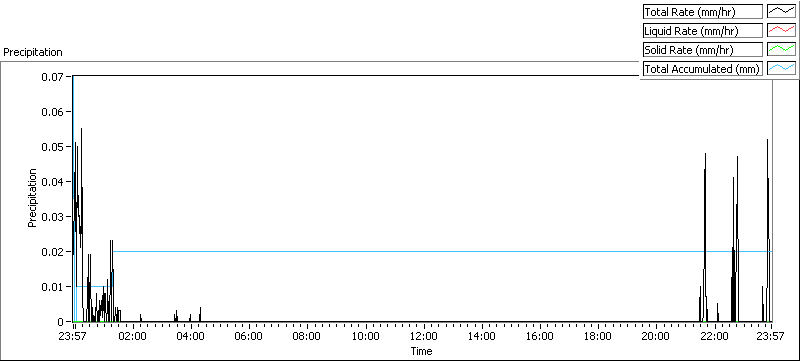The width and height of the screenshot is (800, 361).
Task: Open the black Total Rate line style swatch
Action: coord(781,12)
